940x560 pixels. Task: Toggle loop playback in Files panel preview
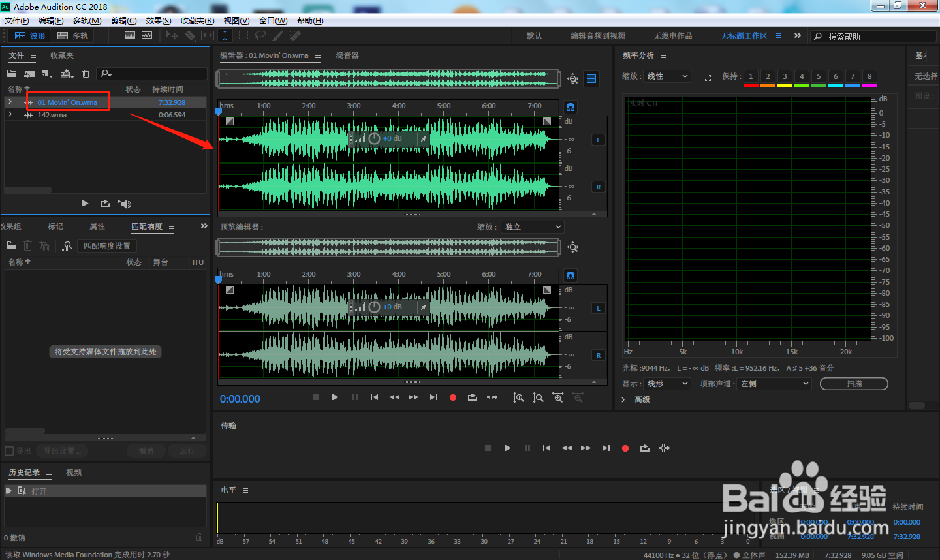tap(104, 204)
